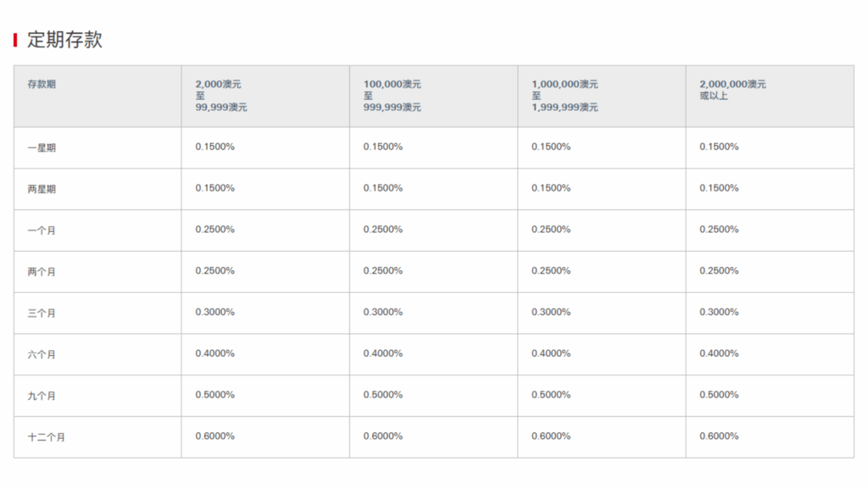
Task: Click the 定期存款 section heading
Action: click(64, 40)
